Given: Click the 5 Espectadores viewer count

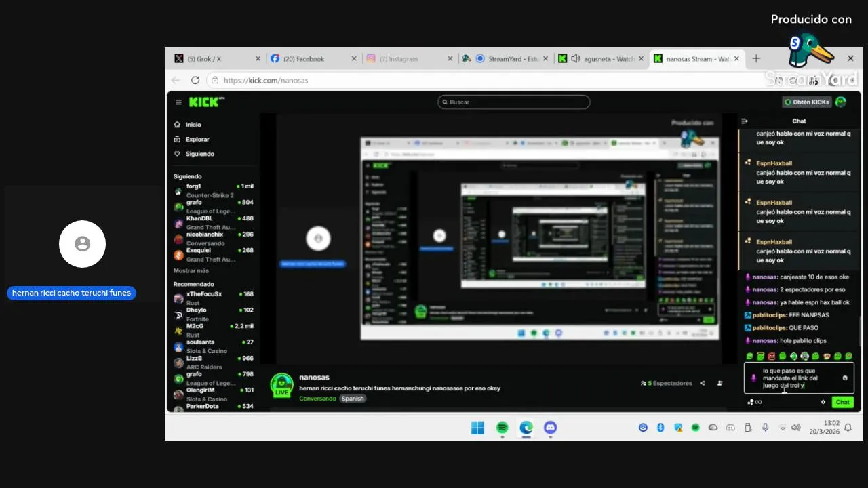Looking at the screenshot, I should [x=666, y=384].
